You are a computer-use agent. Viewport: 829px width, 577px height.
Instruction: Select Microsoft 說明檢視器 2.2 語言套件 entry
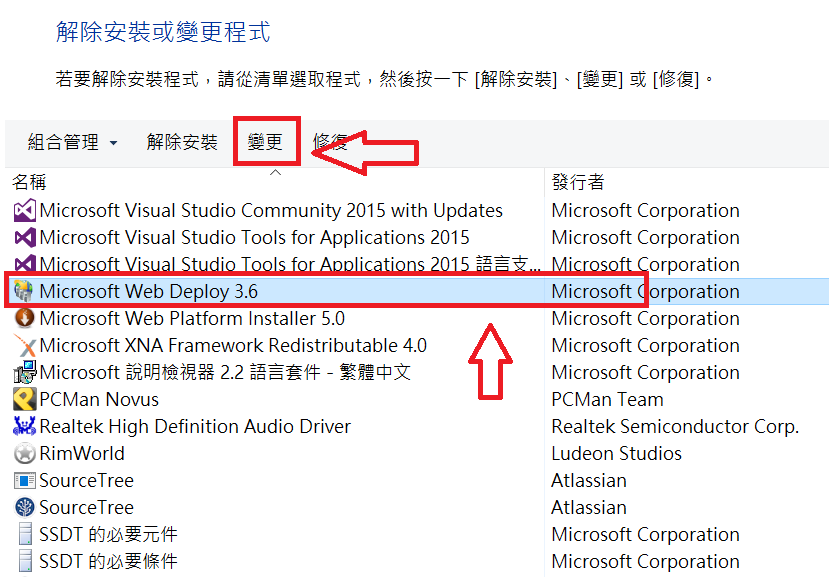point(225,372)
